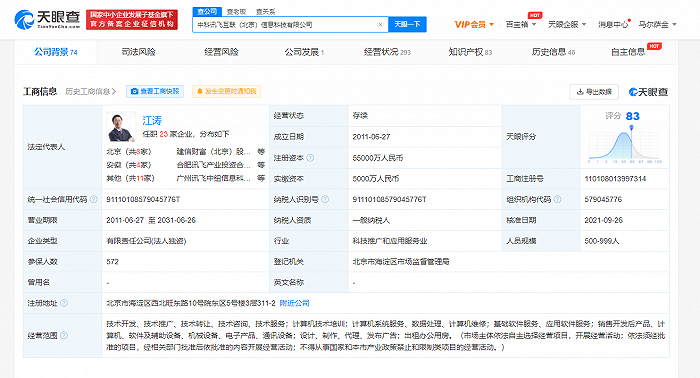Image resolution: width=700 pixels, height=378 pixels.
Task: Switch to the 司法风险 tab
Action: coord(138,52)
